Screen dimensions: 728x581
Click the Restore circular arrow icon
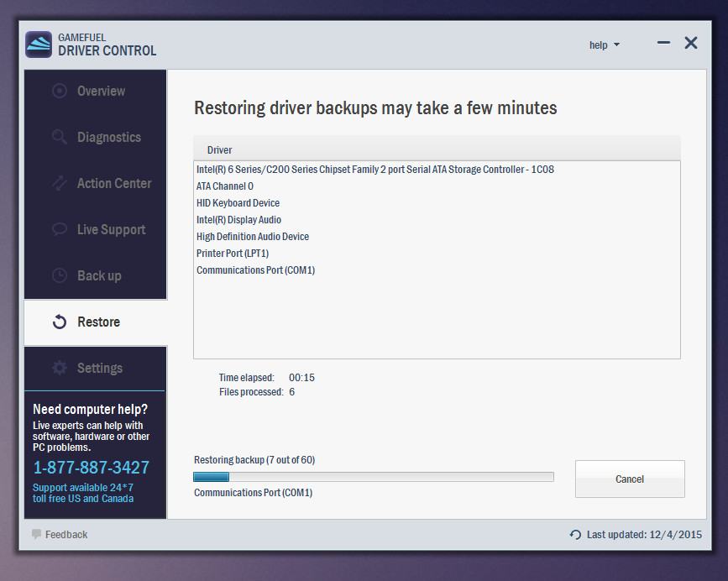(x=60, y=322)
